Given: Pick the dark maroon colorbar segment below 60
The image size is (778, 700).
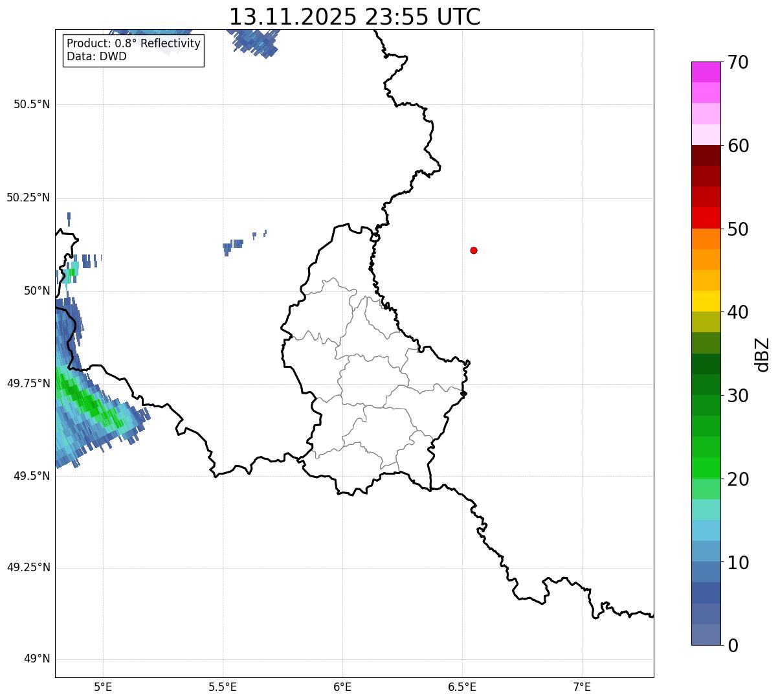Looking at the screenshot, I should click(706, 155).
